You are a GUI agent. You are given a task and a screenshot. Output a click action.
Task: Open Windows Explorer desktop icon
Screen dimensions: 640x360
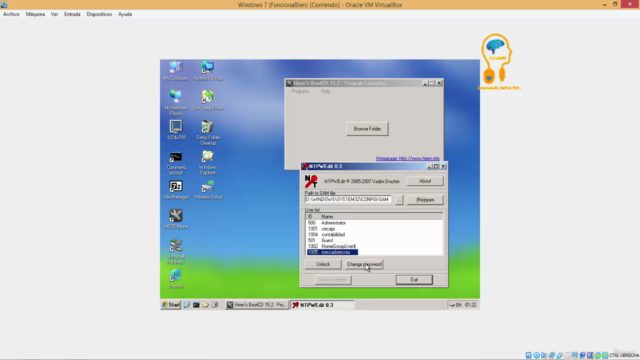[208, 162]
